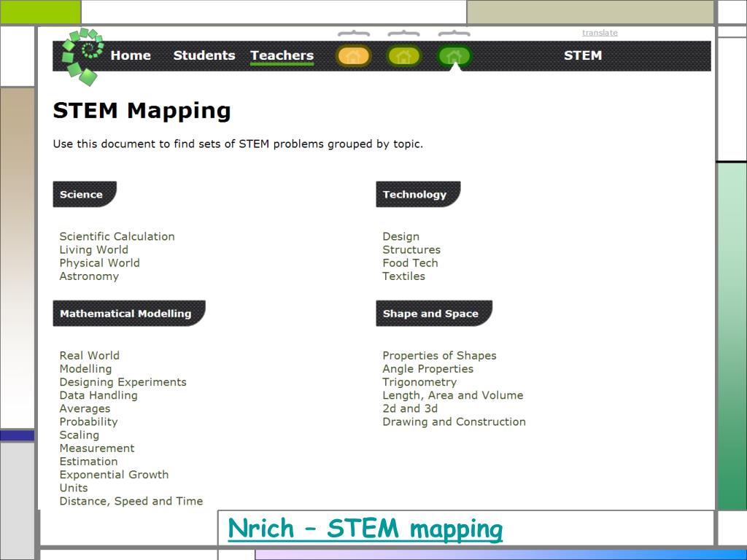Select the dark green house icon
The width and height of the screenshot is (747, 560).
[454, 56]
